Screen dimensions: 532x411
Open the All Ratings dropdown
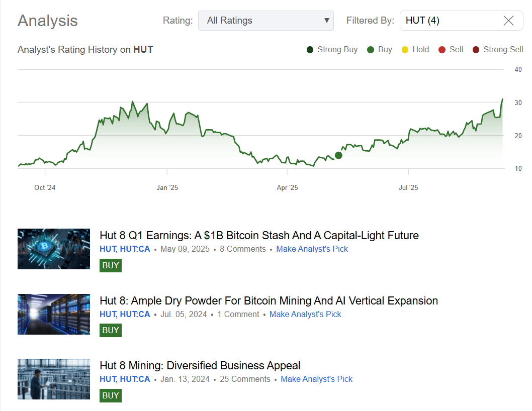pyautogui.click(x=266, y=21)
